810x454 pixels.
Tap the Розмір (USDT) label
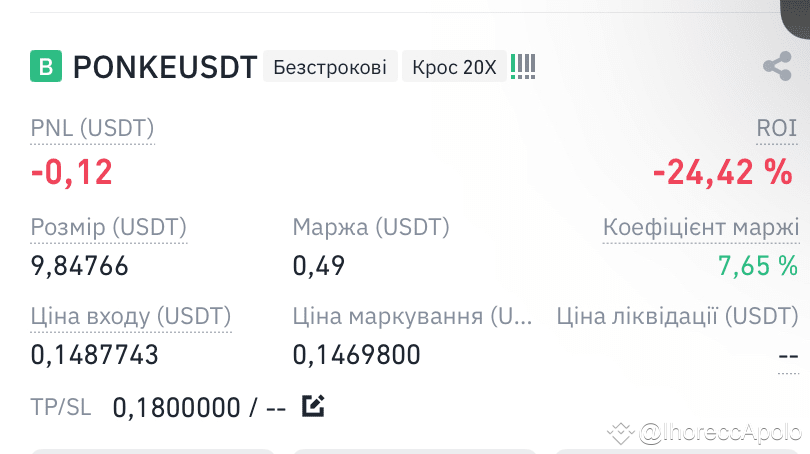pos(108,227)
